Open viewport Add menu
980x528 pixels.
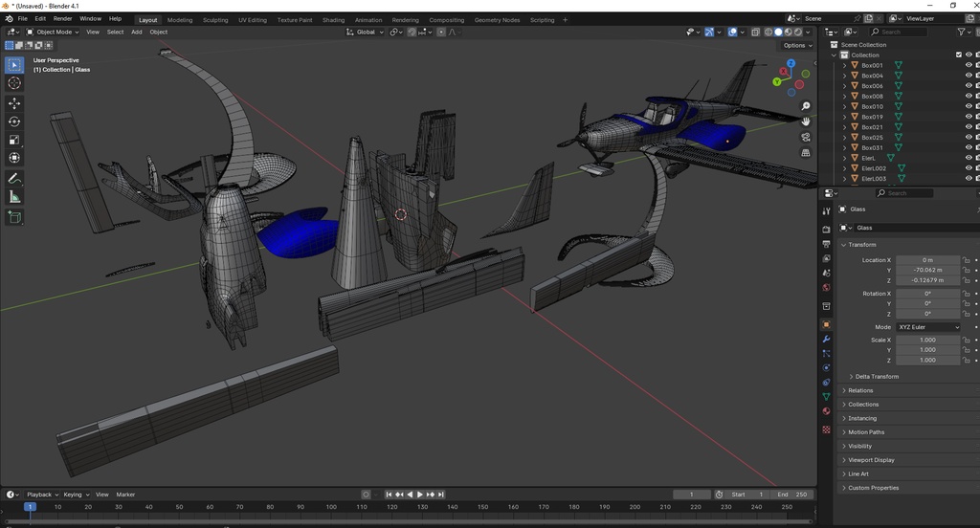coord(136,32)
